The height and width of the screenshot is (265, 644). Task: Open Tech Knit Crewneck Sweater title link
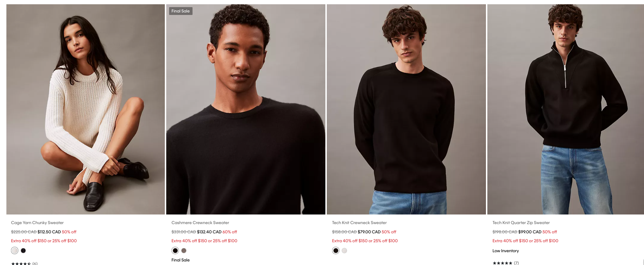point(359,223)
